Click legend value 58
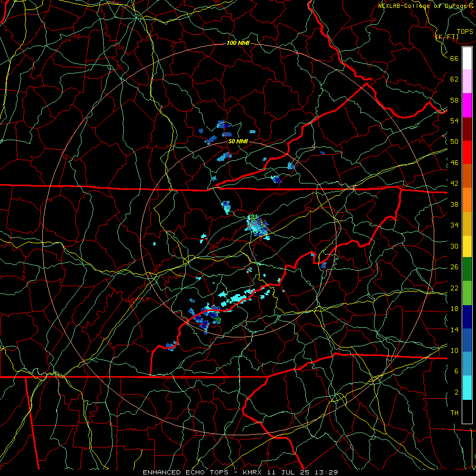Image resolution: width=476 pixels, height=476 pixels. [x=454, y=100]
